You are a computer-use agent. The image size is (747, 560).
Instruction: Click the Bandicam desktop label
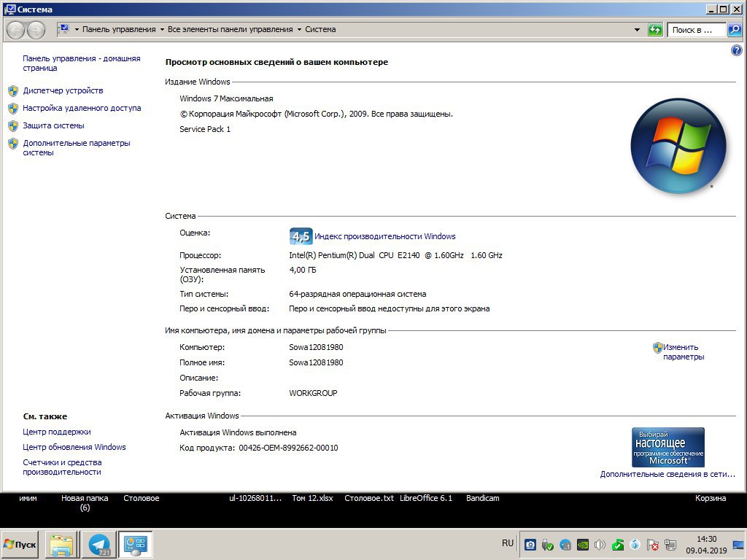tap(483, 498)
